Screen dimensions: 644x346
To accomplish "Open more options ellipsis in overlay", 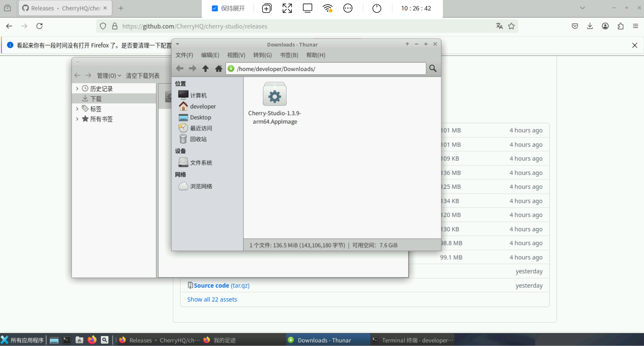I will coord(348,8).
